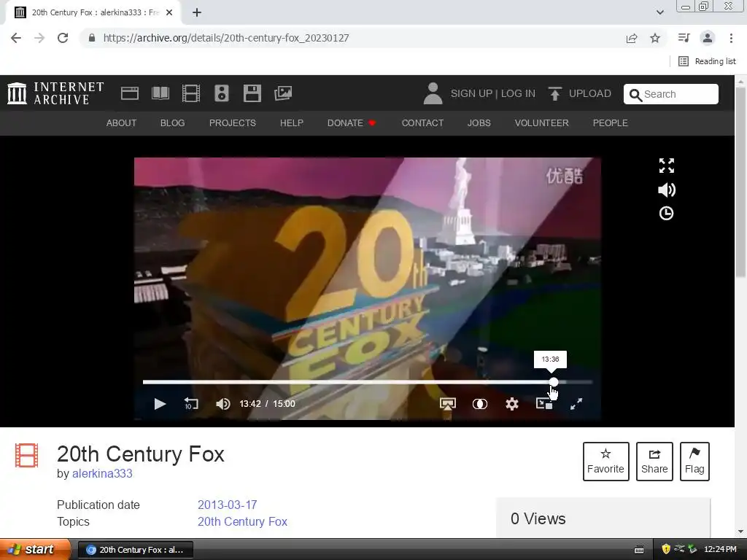Click the SIGN UP link

pyautogui.click(x=471, y=93)
